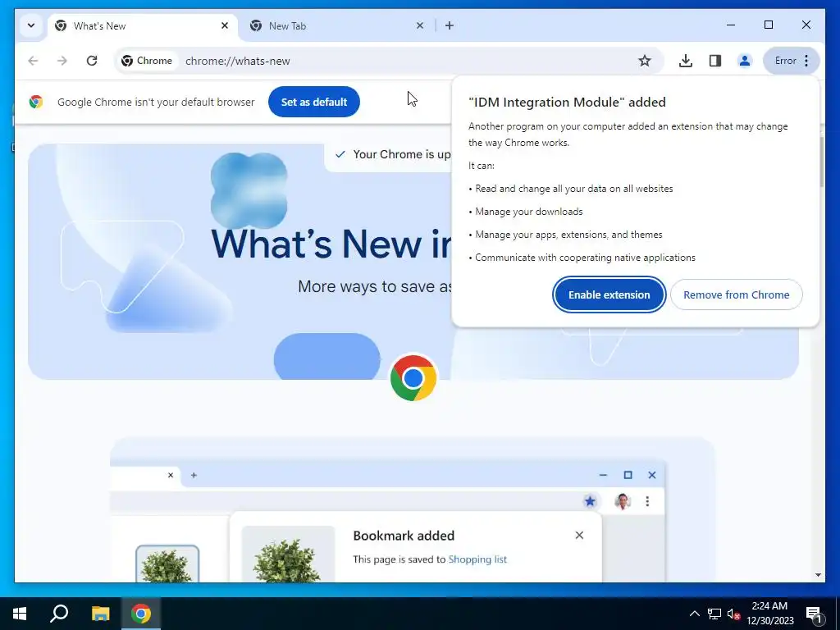Open File Explorer from taskbar
840x630 pixels.
coord(100,614)
